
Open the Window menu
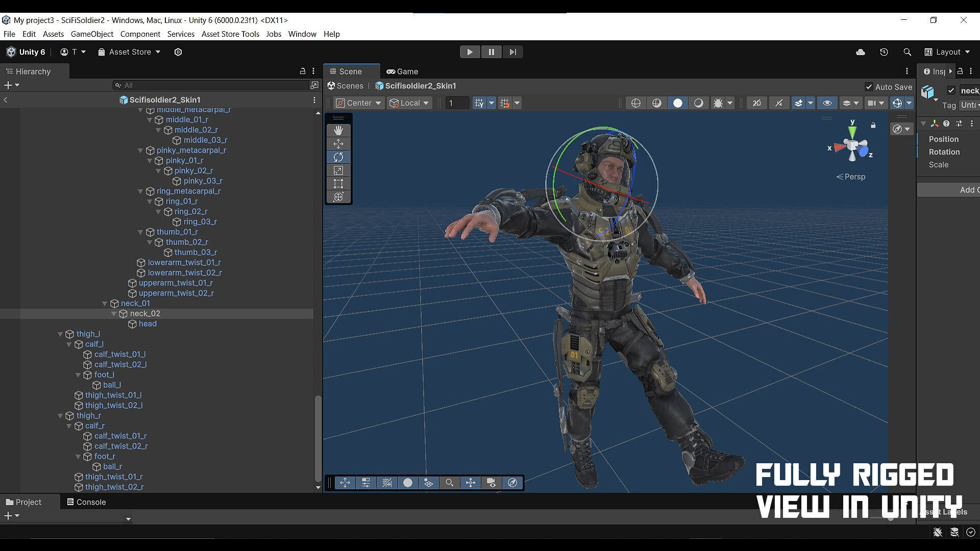302,34
